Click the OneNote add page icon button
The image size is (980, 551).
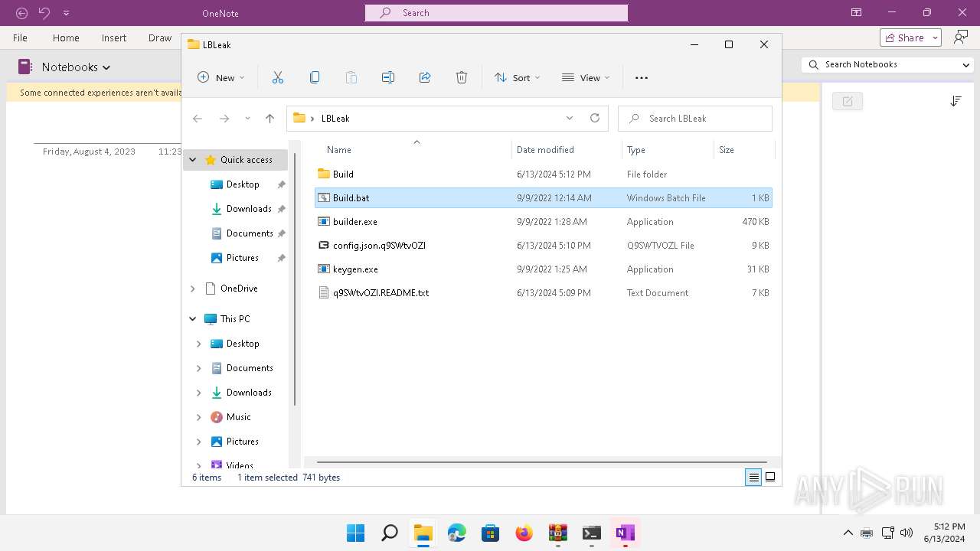point(848,101)
